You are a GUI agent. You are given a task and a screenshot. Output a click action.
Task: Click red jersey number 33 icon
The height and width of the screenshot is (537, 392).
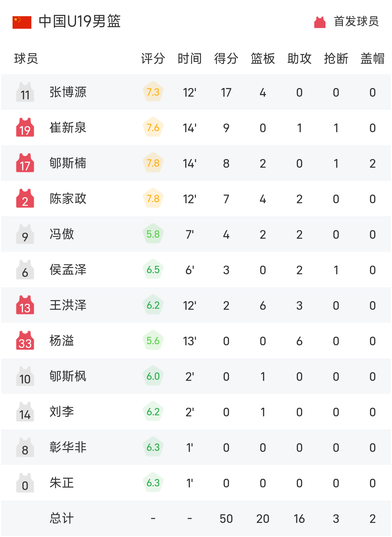click(x=25, y=341)
